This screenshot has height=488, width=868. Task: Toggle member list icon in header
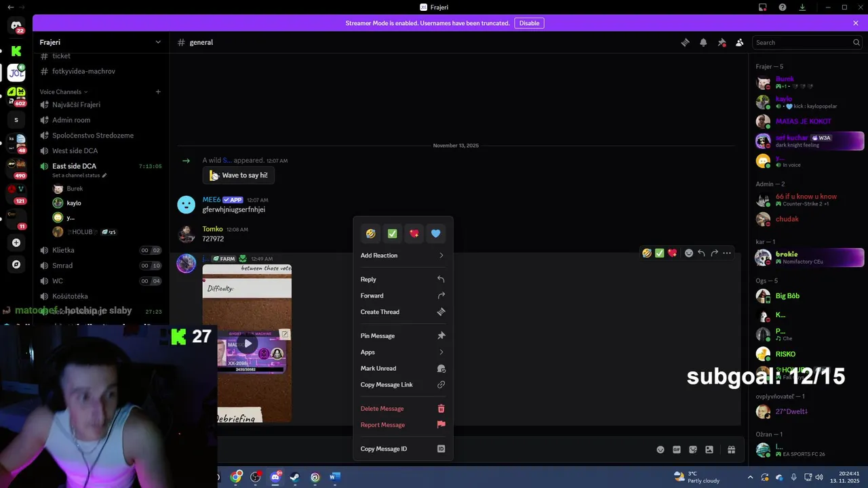pos(740,42)
